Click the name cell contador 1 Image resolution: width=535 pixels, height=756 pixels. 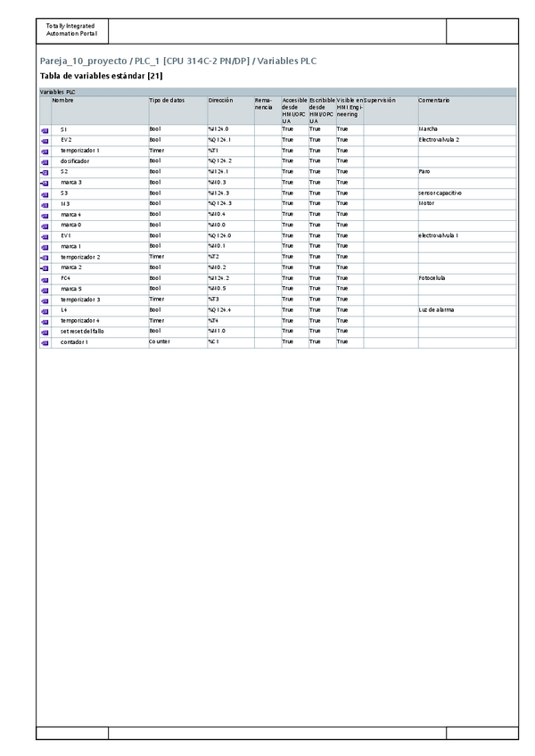coord(100,341)
